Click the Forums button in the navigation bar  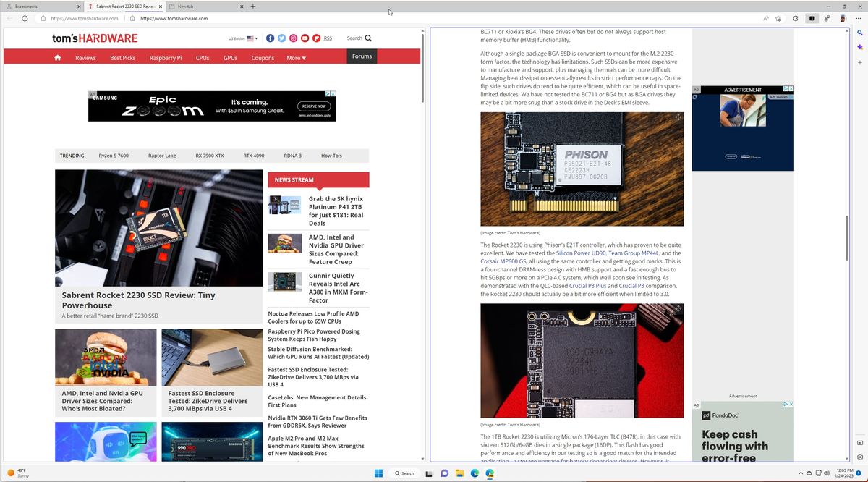pos(362,56)
